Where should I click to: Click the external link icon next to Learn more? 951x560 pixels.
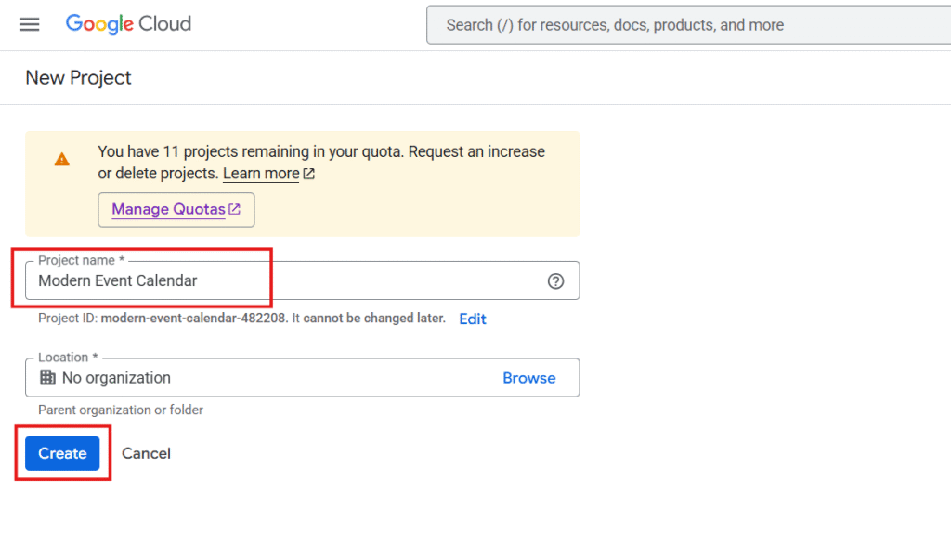pos(307,174)
